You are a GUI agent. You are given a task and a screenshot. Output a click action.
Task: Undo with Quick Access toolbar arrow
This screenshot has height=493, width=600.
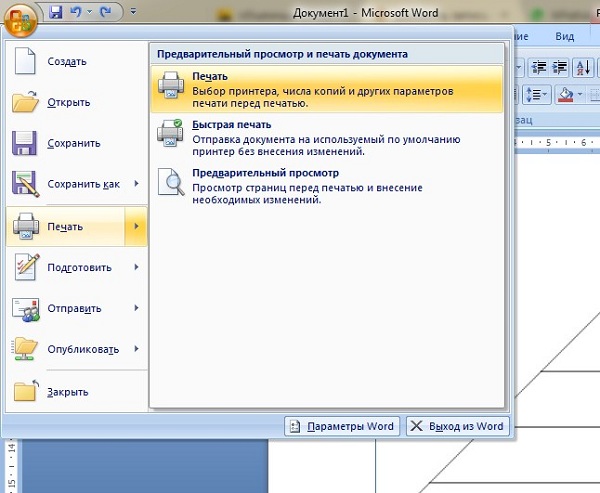click(76, 12)
